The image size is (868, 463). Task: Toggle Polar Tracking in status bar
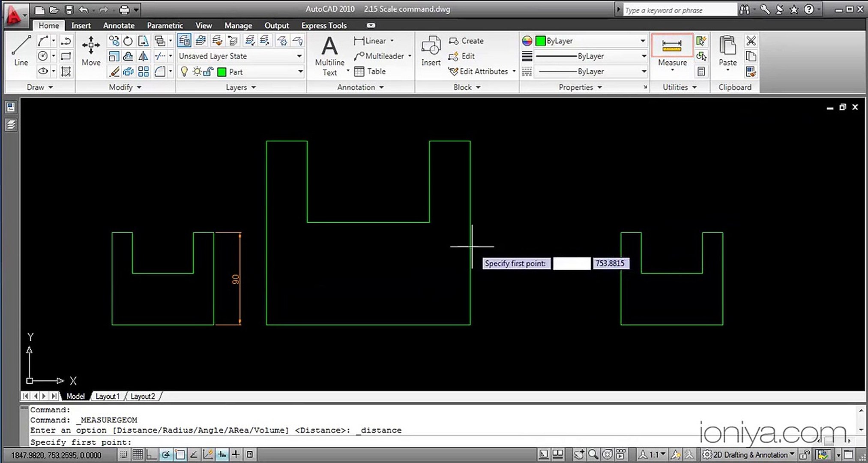(x=165, y=454)
